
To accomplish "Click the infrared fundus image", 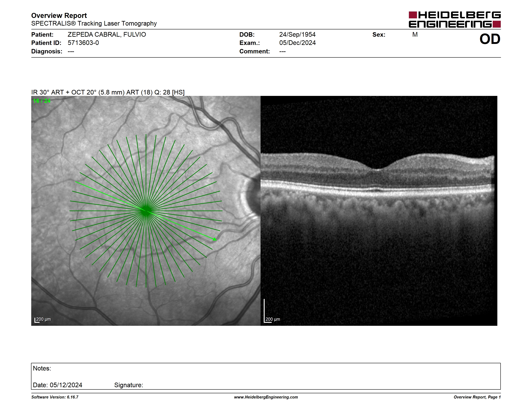I will point(146,211).
